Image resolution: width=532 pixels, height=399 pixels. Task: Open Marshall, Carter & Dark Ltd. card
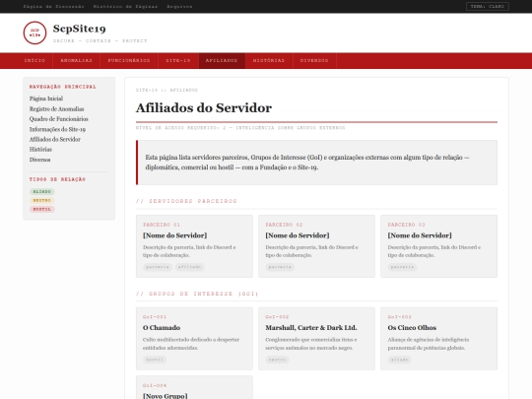316,339
